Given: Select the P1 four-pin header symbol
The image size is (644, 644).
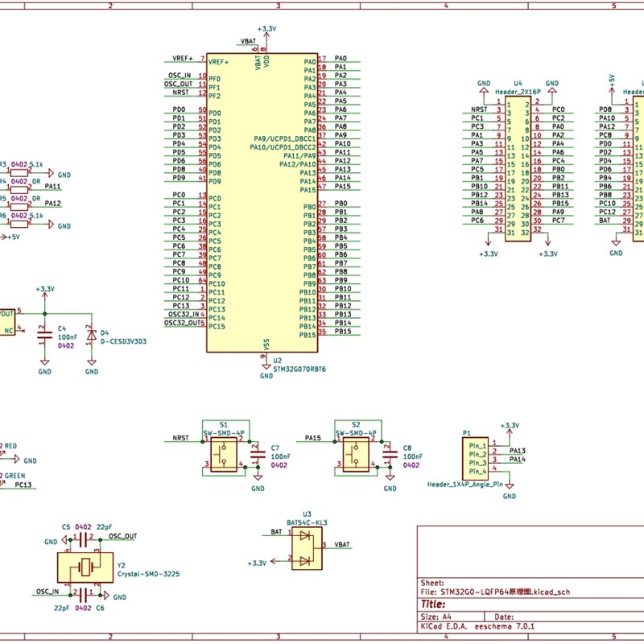Looking at the screenshot, I should tap(475, 459).
